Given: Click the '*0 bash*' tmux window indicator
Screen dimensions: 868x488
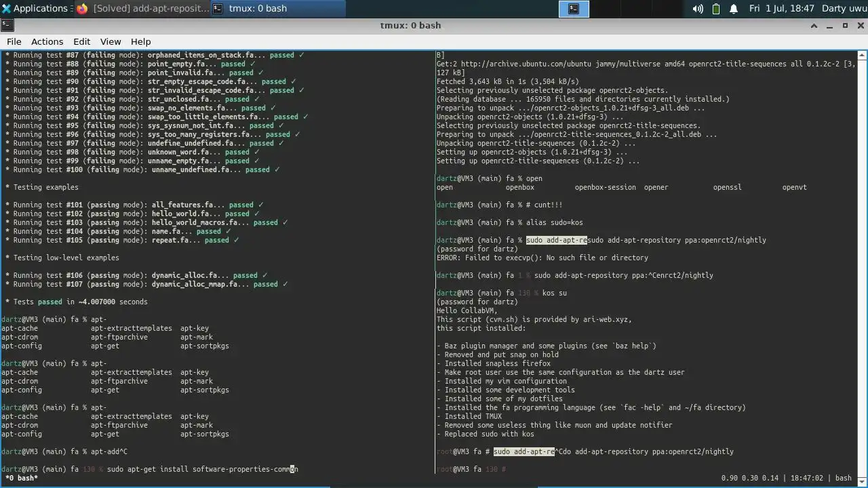Looking at the screenshot, I should point(22,478).
